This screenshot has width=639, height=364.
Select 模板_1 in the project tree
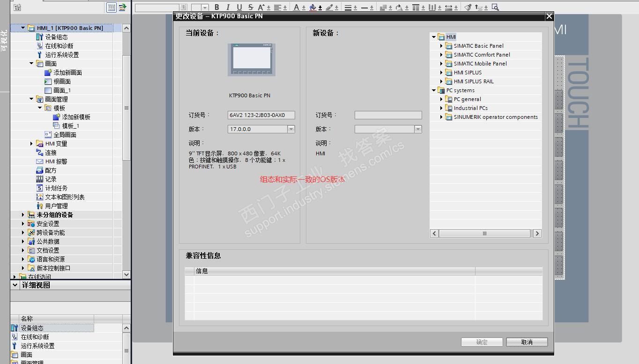pos(70,126)
